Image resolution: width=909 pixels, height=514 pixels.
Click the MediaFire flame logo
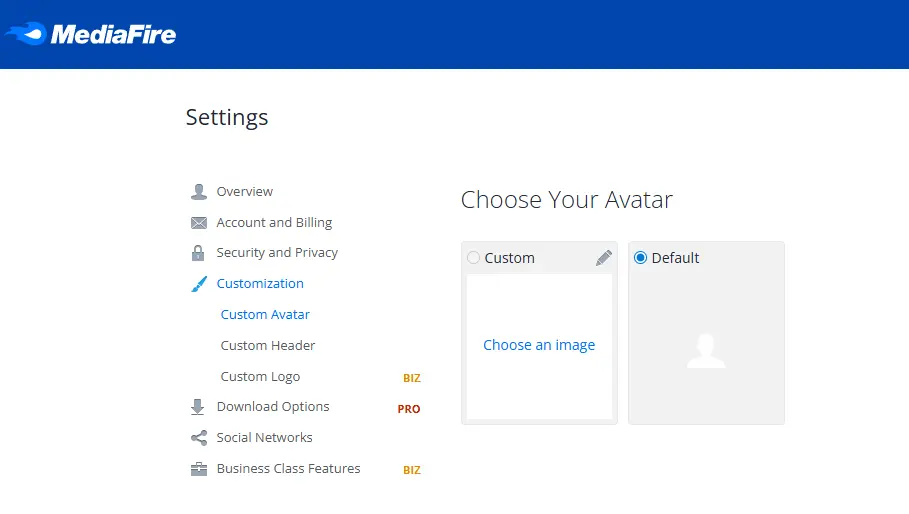[26, 34]
